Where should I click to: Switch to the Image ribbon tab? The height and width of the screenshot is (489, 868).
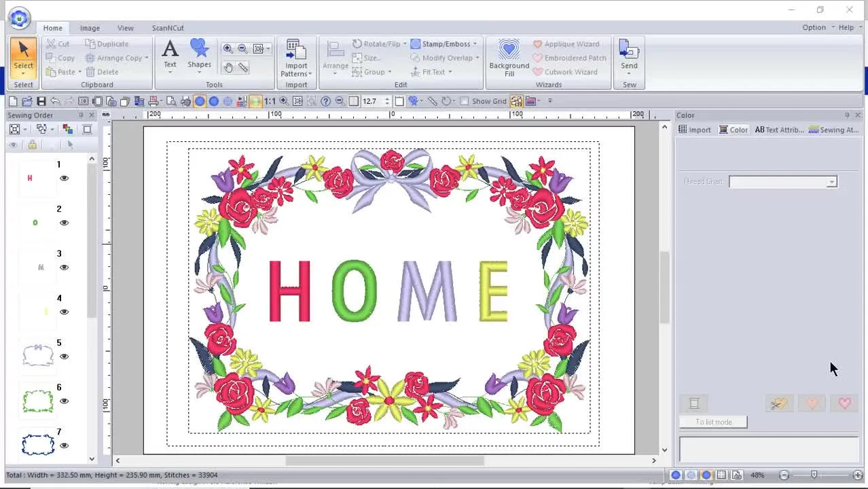(x=90, y=28)
